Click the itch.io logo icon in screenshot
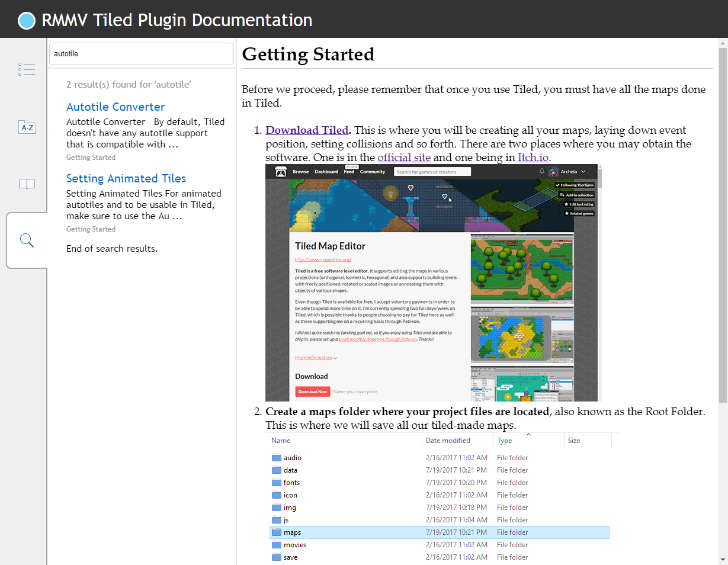Screen dimensions: 728x565 [280, 172]
